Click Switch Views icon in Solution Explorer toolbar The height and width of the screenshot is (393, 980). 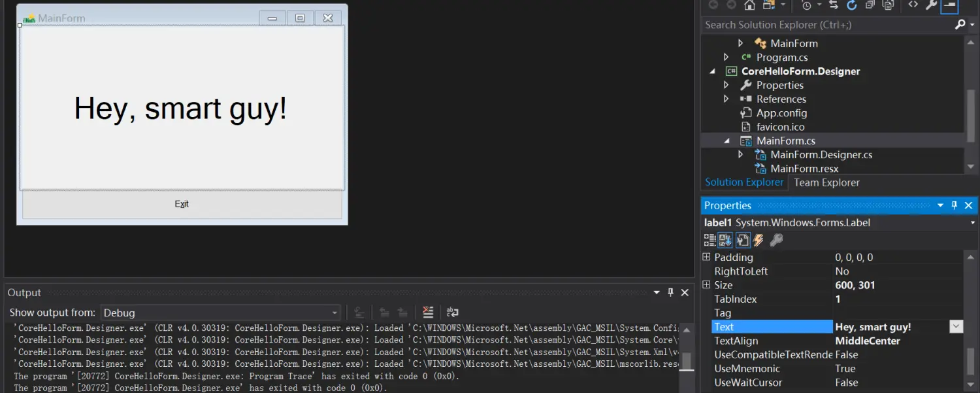(x=768, y=5)
